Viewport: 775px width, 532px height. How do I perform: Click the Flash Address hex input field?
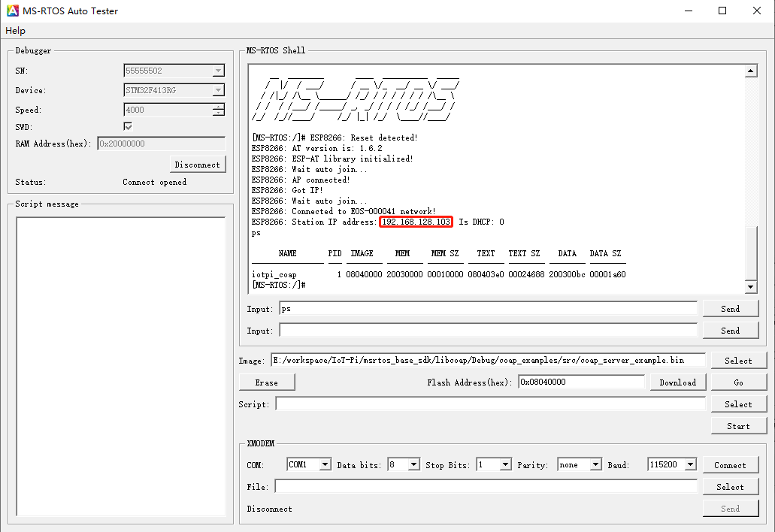point(582,382)
